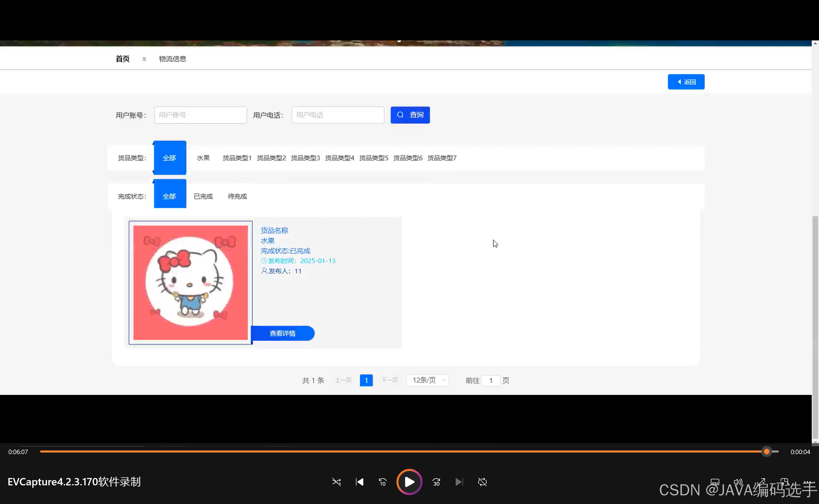The width and height of the screenshot is (819, 504).
Task: Click the Hello Kitty goods thumbnail
Action: click(x=190, y=283)
